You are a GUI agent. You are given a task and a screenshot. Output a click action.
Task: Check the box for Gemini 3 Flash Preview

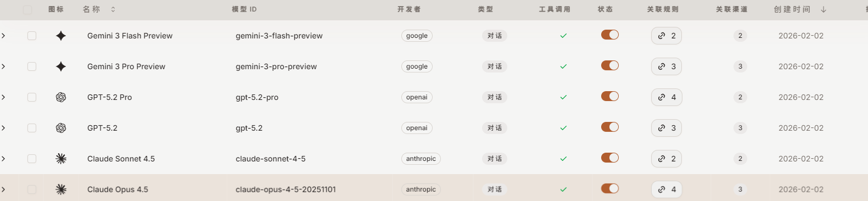point(32,36)
